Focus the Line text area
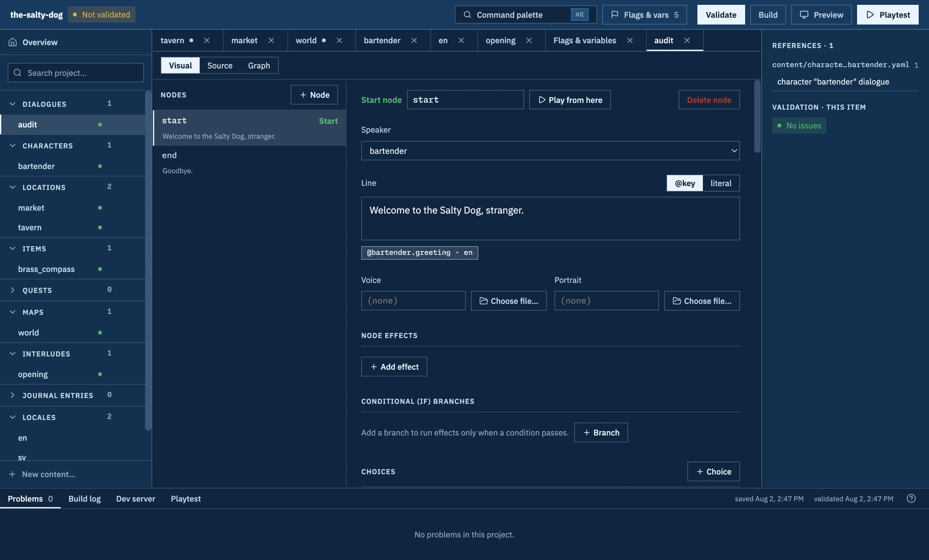 (x=550, y=218)
